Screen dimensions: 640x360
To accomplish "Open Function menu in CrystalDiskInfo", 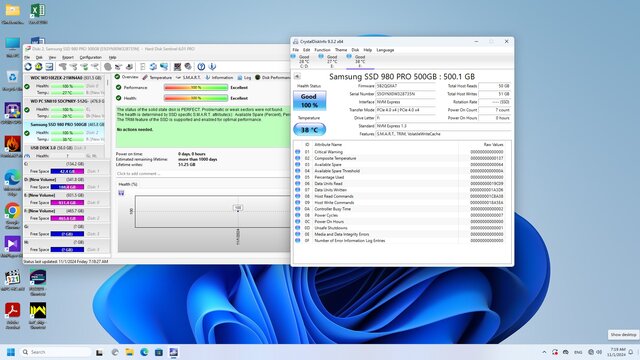I will pyautogui.click(x=322, y=50).
